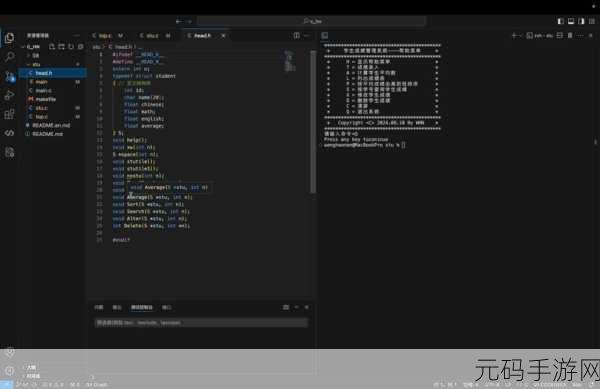Viewport: 600px width, 389px height.
Task: Toggle bottom panel visibility
Action: point(571,21)
